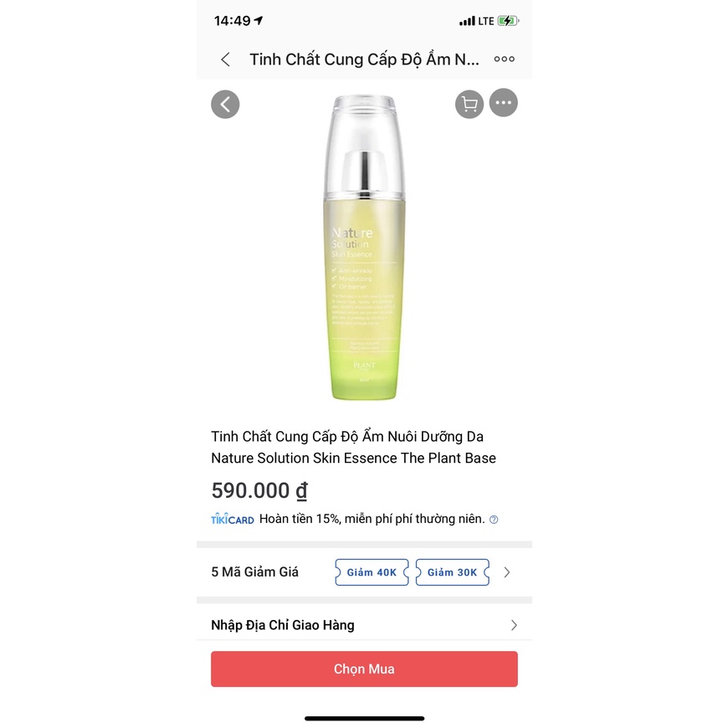Tap the truncated page title in header
Image resolution: width=728 pixels, height=728 pixels.
click(365, 59)
